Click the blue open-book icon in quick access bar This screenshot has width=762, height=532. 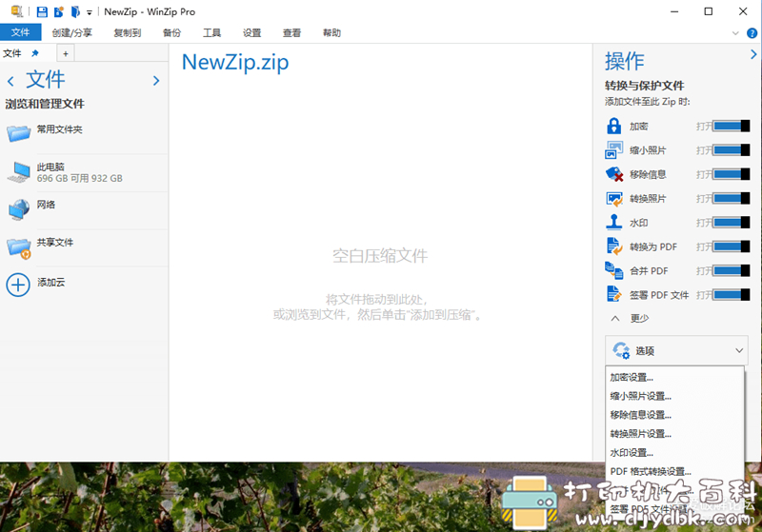tap(75, 11)
